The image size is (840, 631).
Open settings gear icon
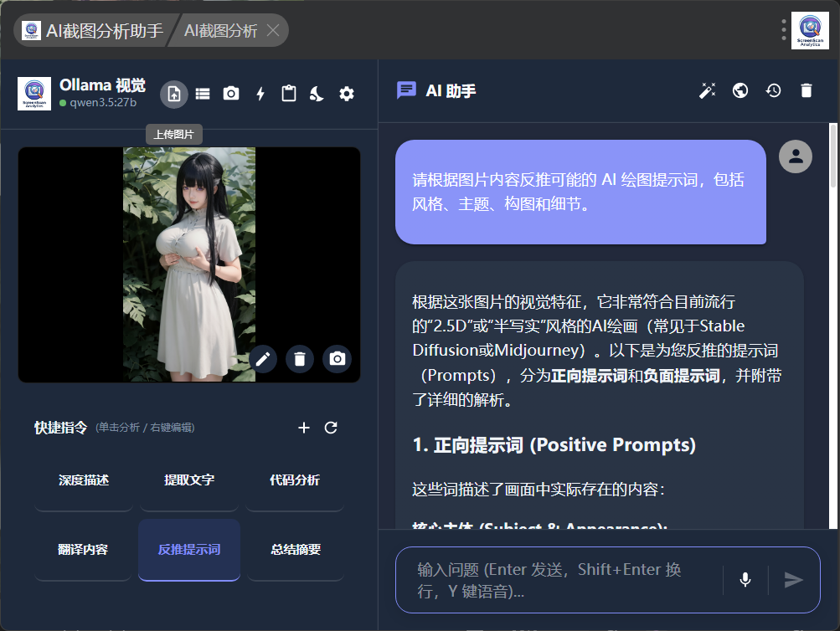(347, 94)
